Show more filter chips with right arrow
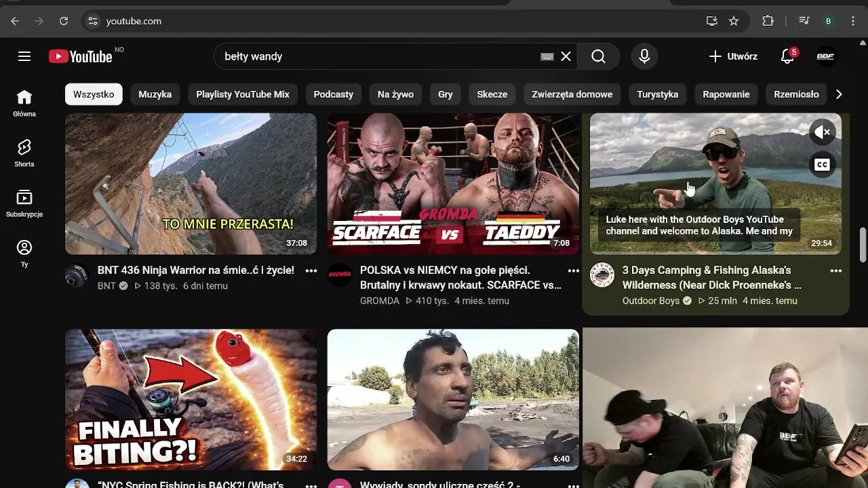This screenshot has width=868, height=488. (839, 94)
